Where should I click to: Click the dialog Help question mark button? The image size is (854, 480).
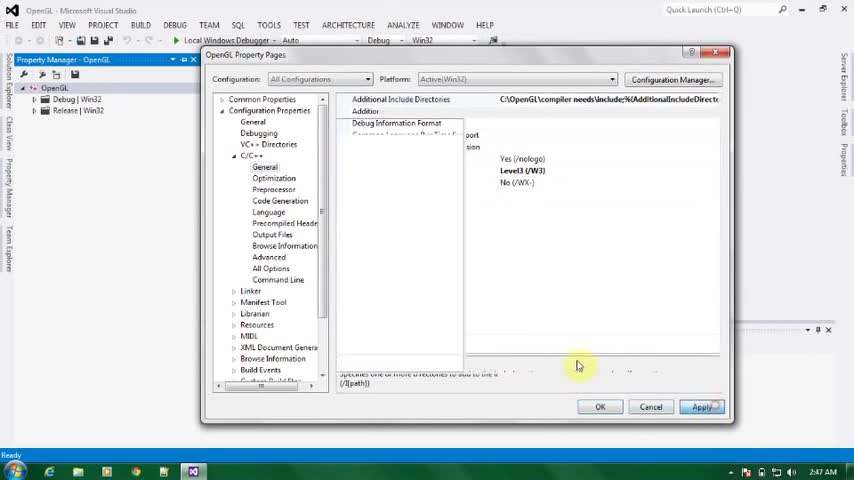point(691,52)
